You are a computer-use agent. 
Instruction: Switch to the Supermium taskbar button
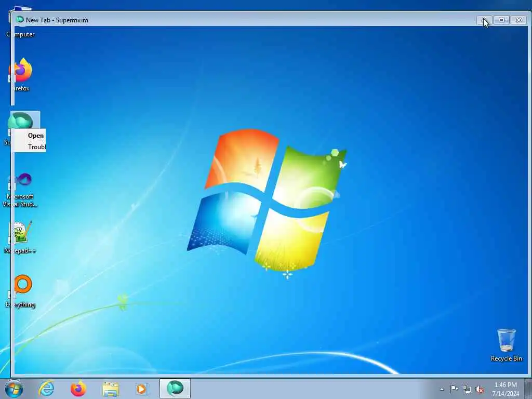pos(175,389)
